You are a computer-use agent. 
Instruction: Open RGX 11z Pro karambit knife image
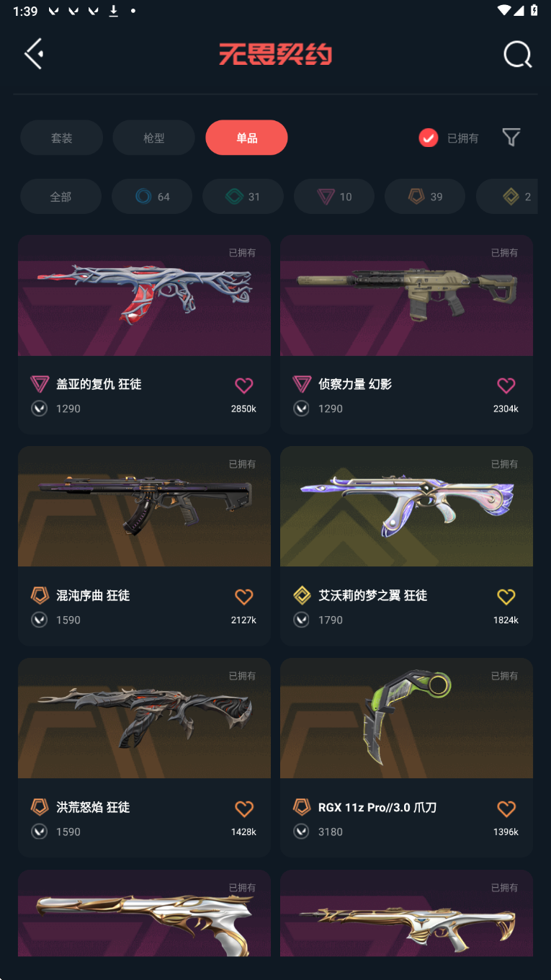(406, 718)
